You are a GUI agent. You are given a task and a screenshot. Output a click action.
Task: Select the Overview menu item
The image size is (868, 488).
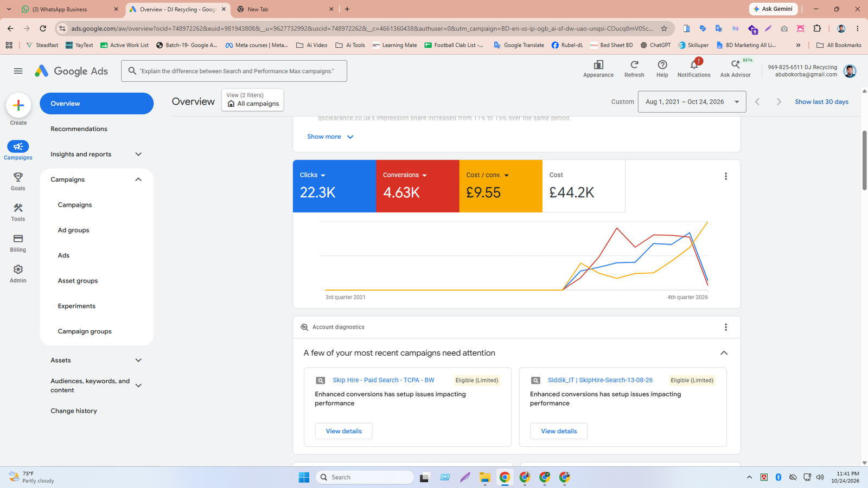click(x=97, y=104)
